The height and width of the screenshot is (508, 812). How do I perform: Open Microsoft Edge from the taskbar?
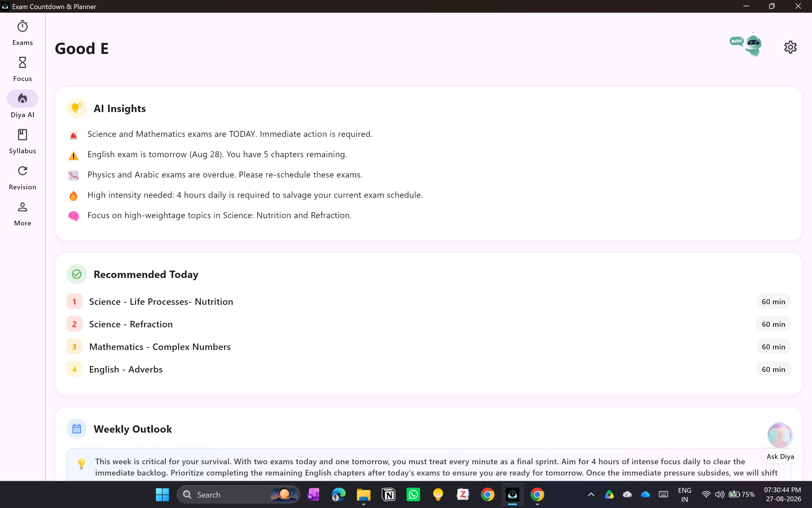339,494
